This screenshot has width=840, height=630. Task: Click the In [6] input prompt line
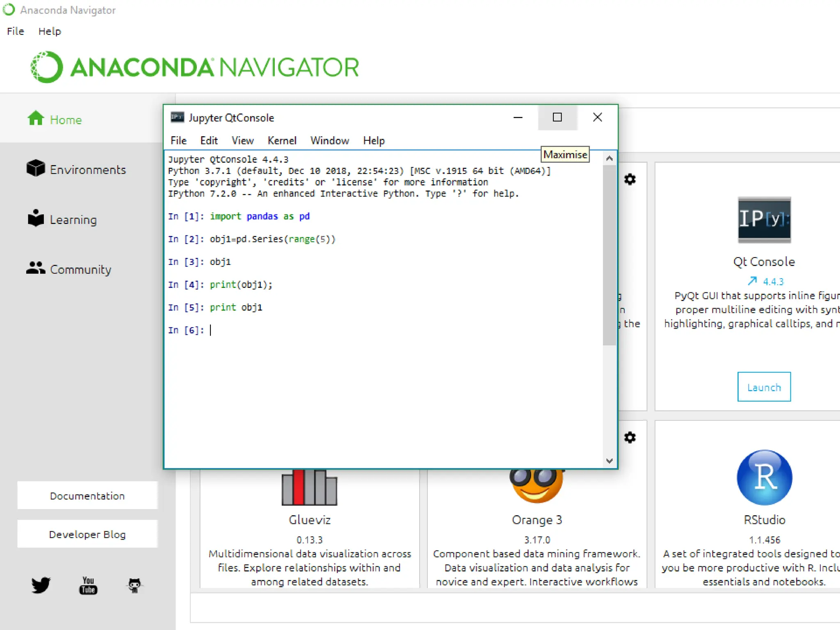click(189, 330)
